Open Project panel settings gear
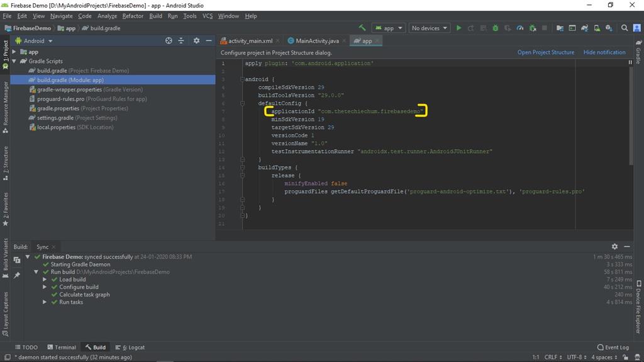This screenshot has height=362, width=644. coord(196,41)
